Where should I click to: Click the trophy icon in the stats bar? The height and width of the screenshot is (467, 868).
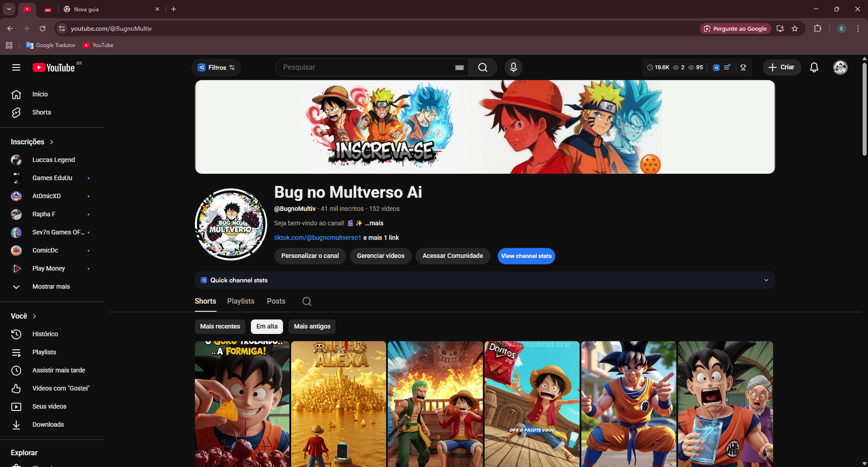point(743,67)
